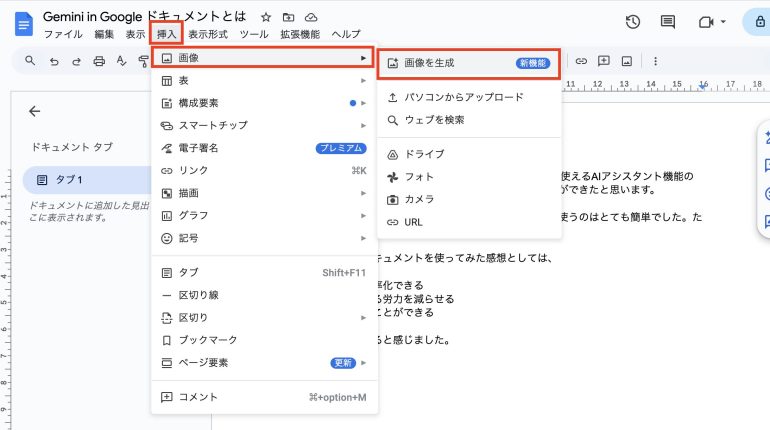770x430 pixels.
Task: Click the 挿入 menu
Action: tap(166, 34)
